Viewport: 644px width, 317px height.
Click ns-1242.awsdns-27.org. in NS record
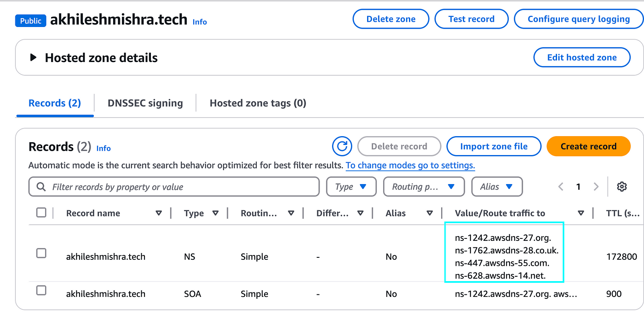click(x=503, y=238)
